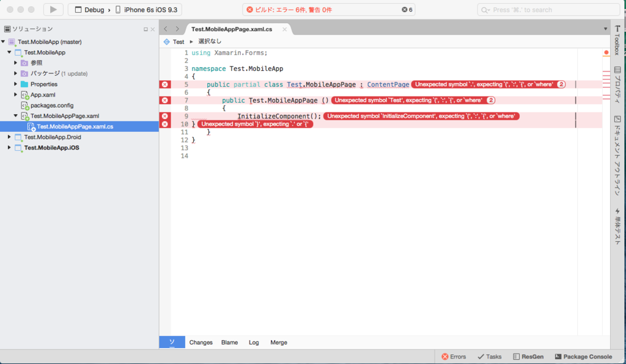626x364 pixels.
Task: Open the document tab list dropdown
Action: (x=605, y=29)
